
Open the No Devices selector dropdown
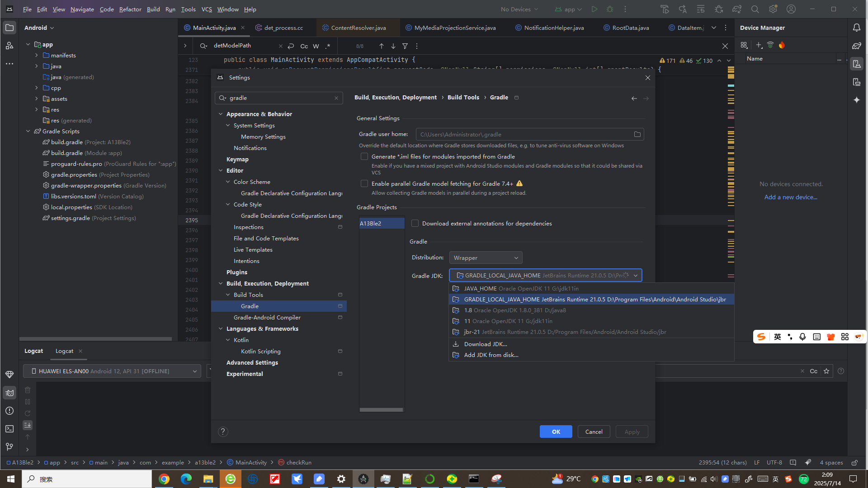(519, 9)
